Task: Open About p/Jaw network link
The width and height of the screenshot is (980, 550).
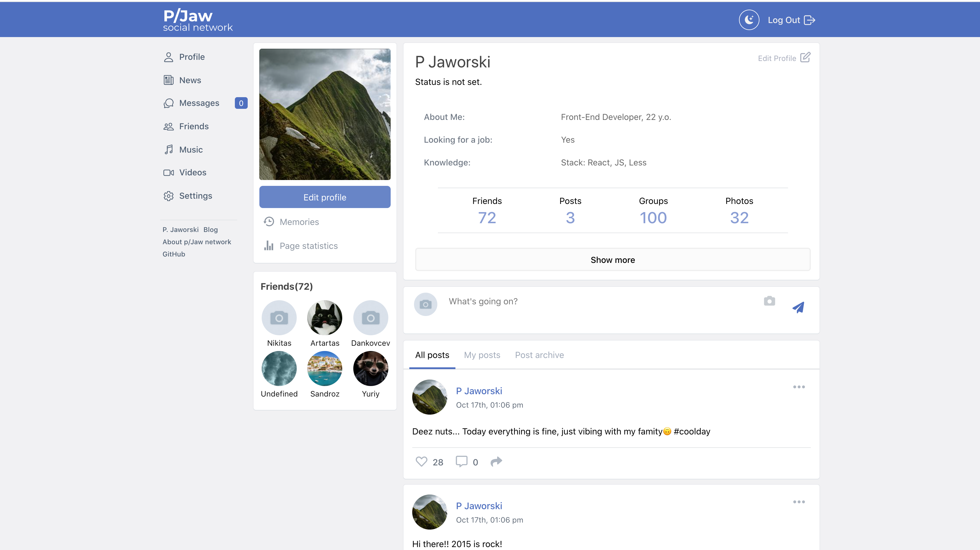Action: (x=197, y=242)
